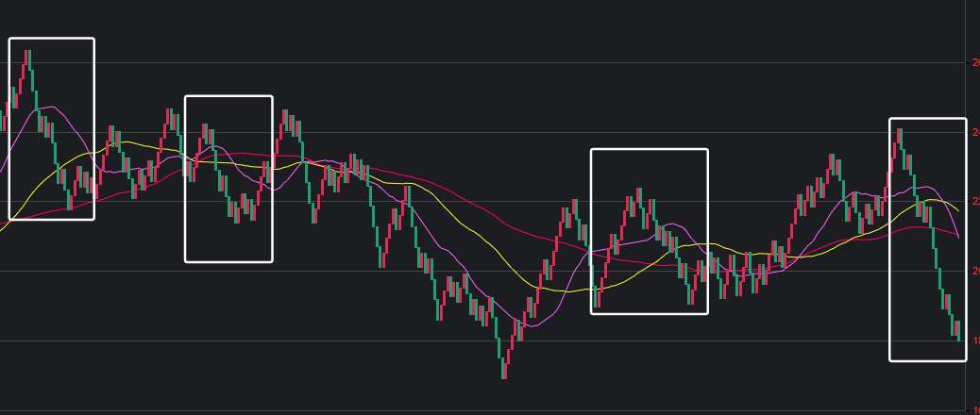This screenshot has height=415, width=980.
Task: Select the purple moving average line
Action: (453, 264)
